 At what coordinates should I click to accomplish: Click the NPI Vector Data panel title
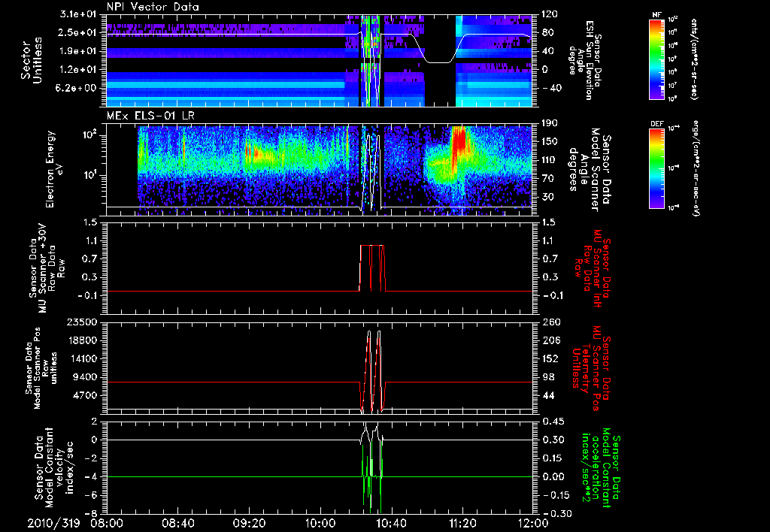click(x=153, y=6)
